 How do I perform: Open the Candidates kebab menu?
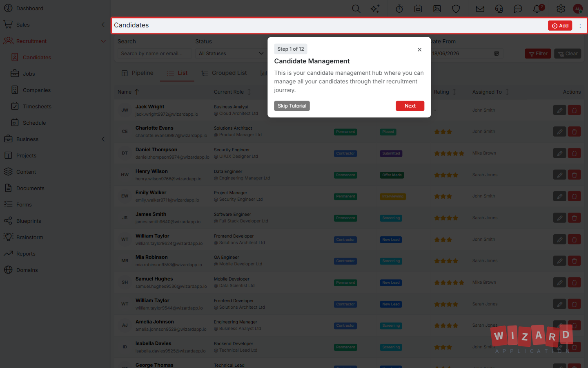[x=580, y=26]
